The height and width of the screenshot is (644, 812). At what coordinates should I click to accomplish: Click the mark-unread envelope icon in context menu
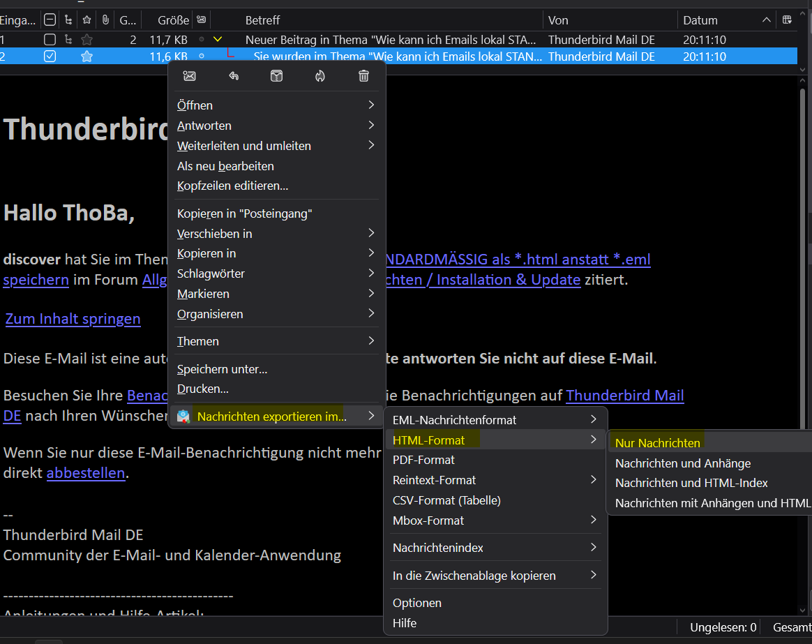(x=189, y=76)
